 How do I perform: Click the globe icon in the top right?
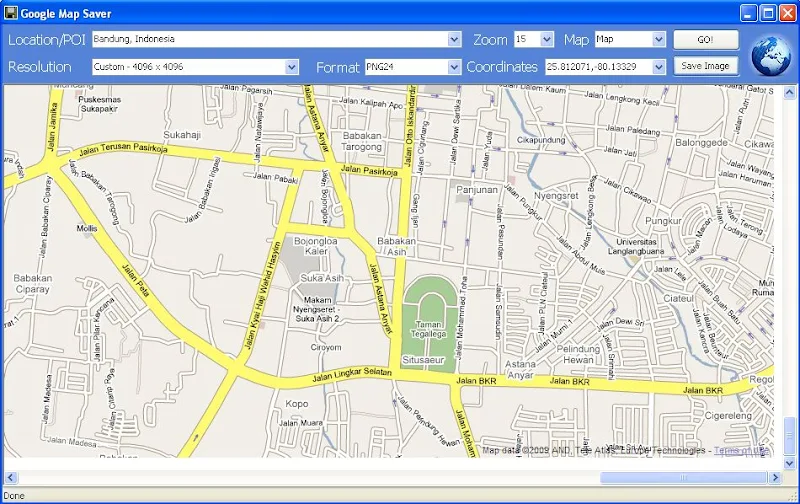coord(770,54)
